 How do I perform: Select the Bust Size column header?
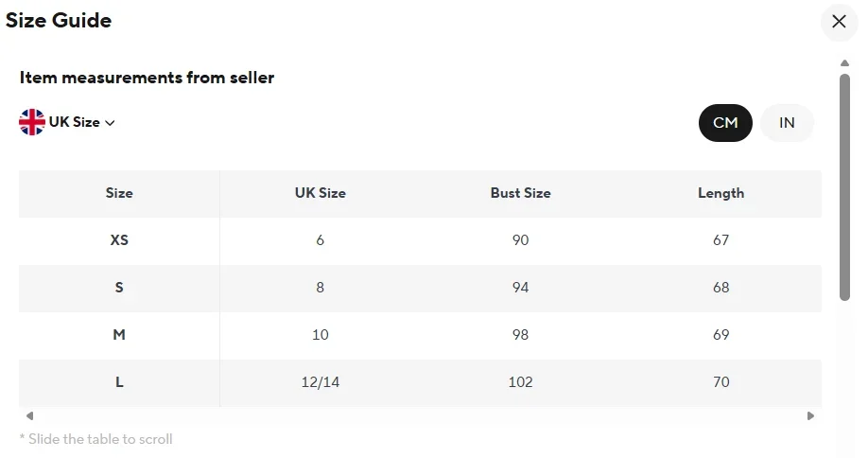coord(520,193)
